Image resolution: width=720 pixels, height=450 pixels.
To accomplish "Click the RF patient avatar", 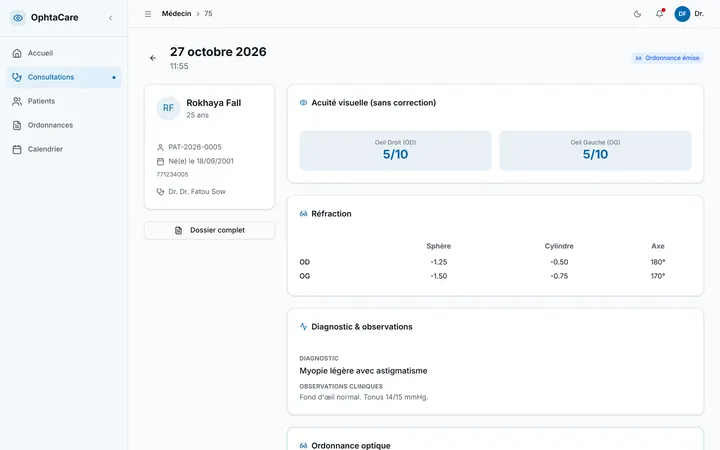I will click(168, 108).
